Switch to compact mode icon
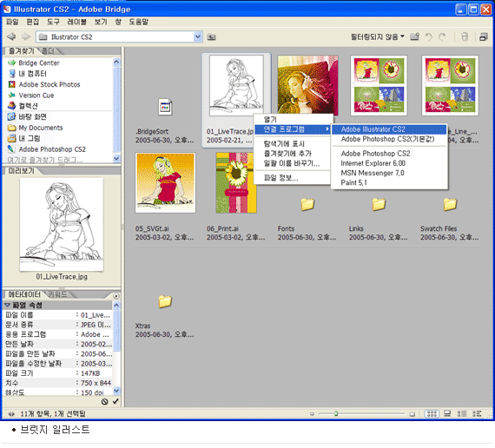The width and height of the screenshot is (495, 448). point(484,36)
